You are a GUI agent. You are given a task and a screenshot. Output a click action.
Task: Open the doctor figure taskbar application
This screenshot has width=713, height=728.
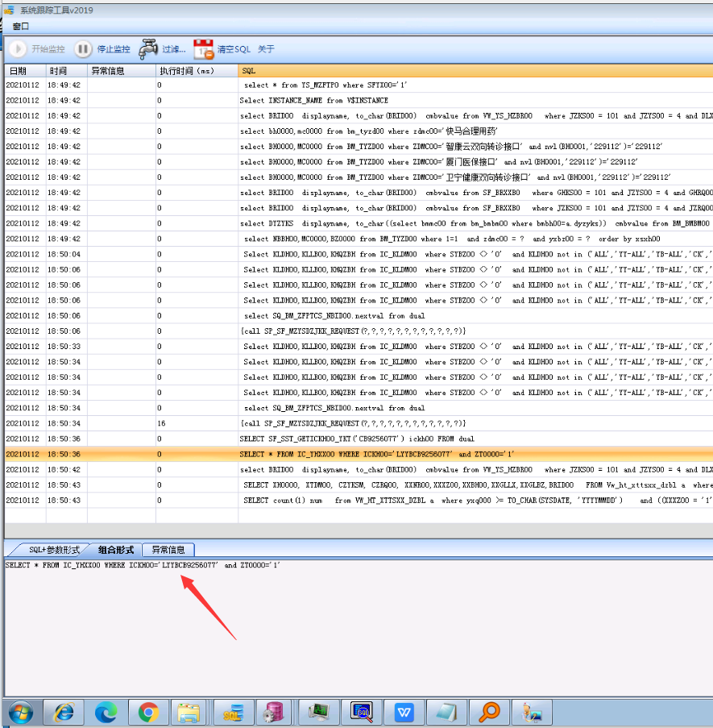pyautogui.click(x=532, y=712)
